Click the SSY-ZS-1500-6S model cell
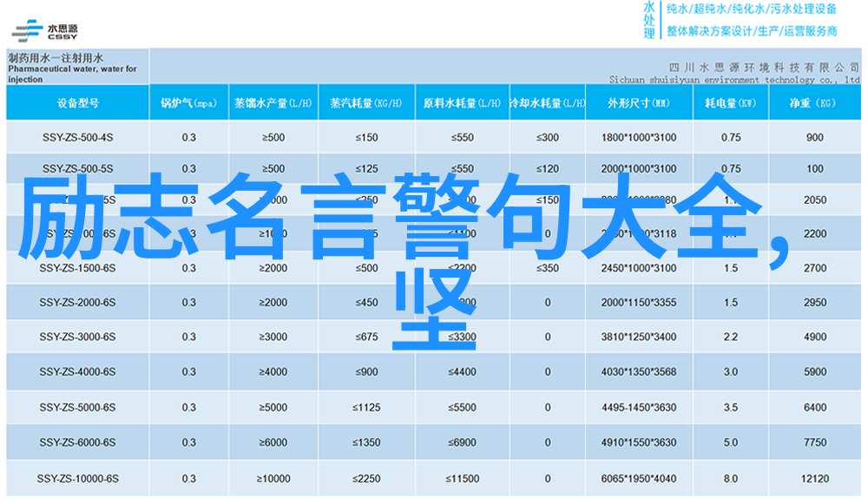868x504 pixels. 77,268
